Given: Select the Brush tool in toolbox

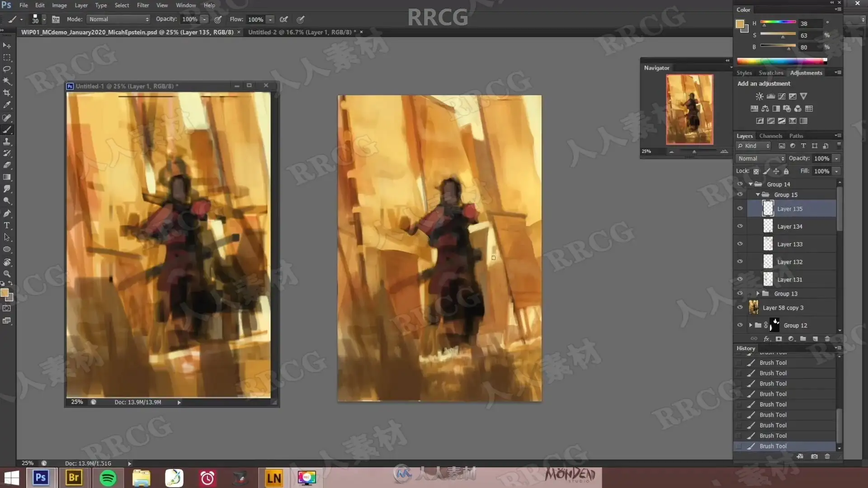Looking at the screenshot, I should tap(7, 130).
